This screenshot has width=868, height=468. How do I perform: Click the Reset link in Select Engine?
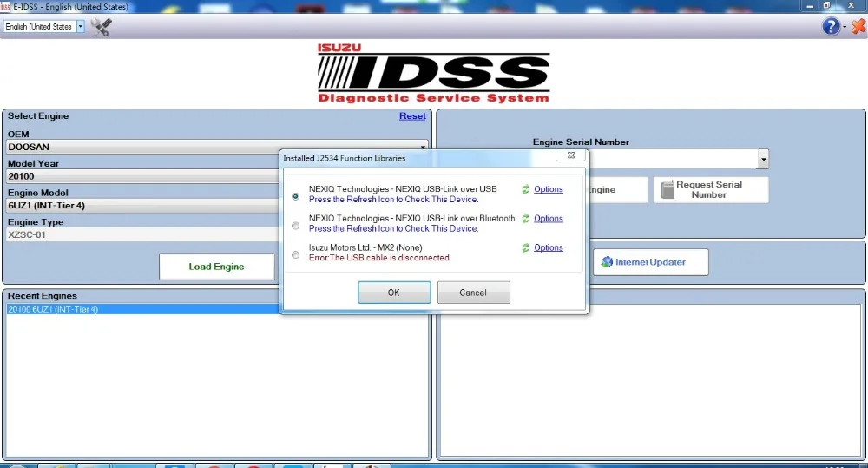[x=412, y=116]
